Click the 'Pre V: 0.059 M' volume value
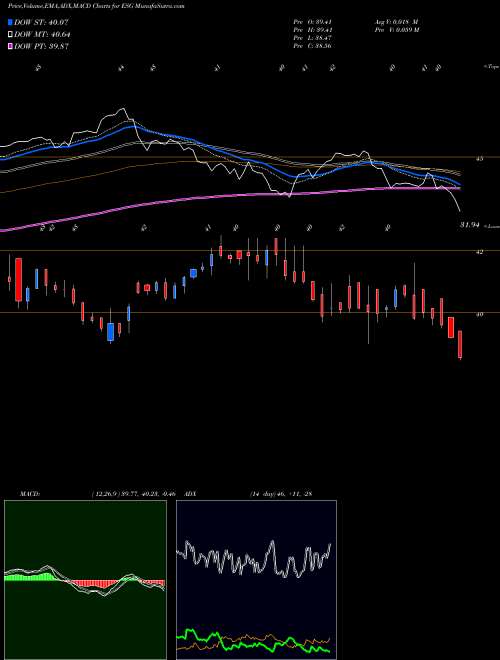 click(396, 30)
